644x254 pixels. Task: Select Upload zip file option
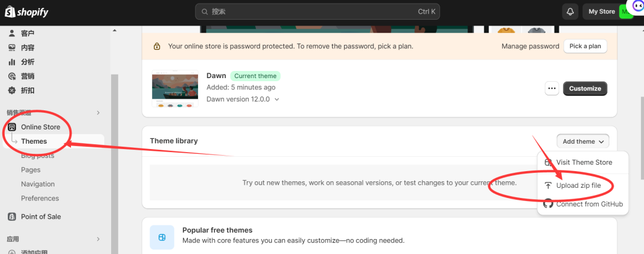click(x=578, y=185)
